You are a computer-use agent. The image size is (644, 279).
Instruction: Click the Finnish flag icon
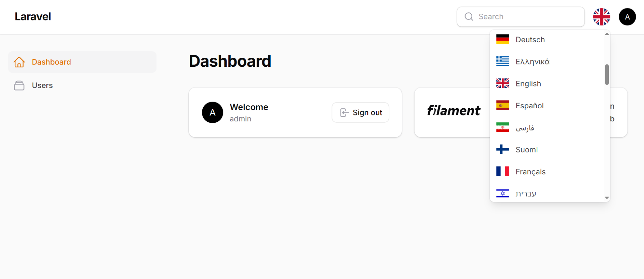502,150
